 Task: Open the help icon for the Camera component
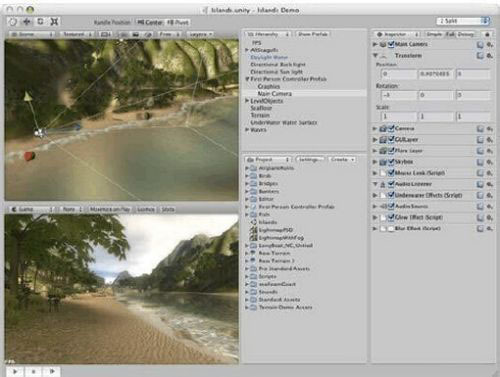point(480,129)
